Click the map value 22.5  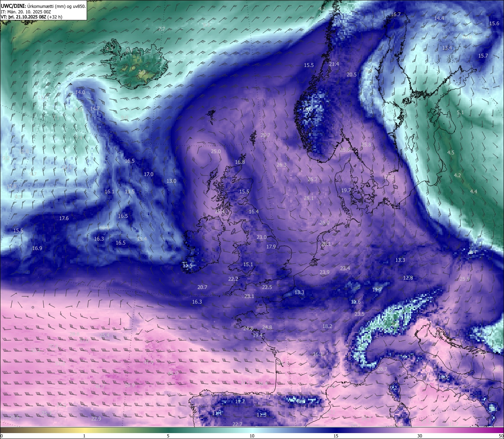tap(267, 287)
